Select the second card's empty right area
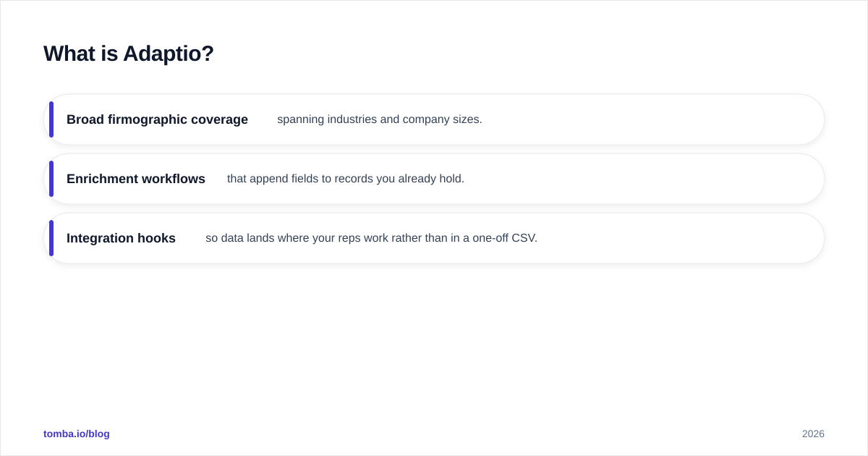868x456 pixels. [644, 179]
